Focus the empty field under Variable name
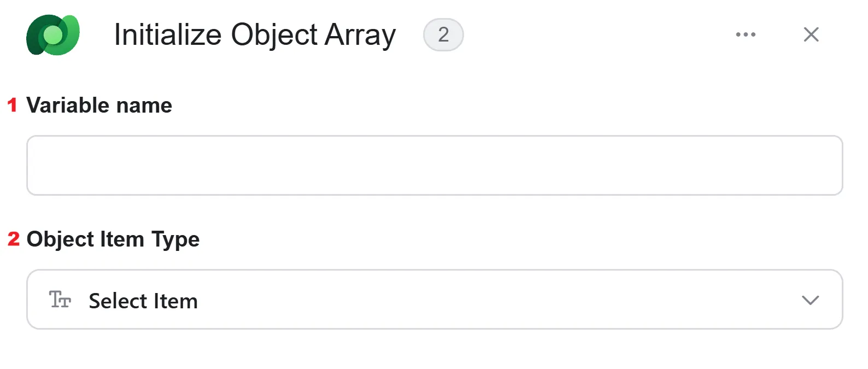Screen dimensions: 868x369 click(435, 166)
